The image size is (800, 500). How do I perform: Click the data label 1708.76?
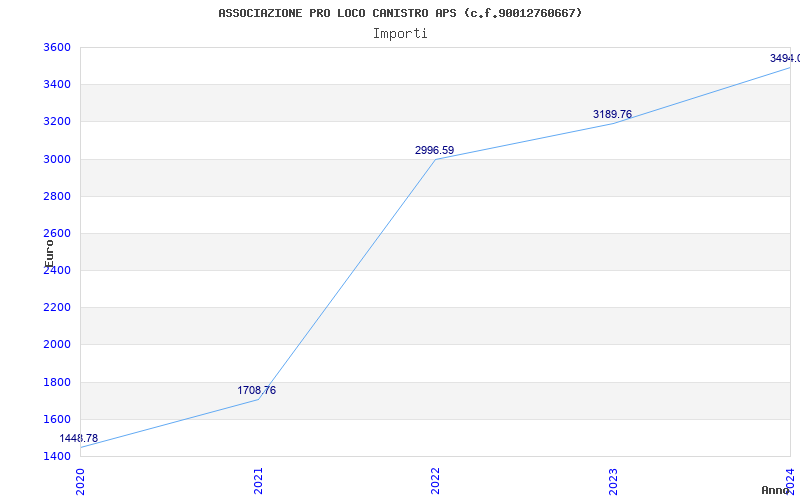257,390
